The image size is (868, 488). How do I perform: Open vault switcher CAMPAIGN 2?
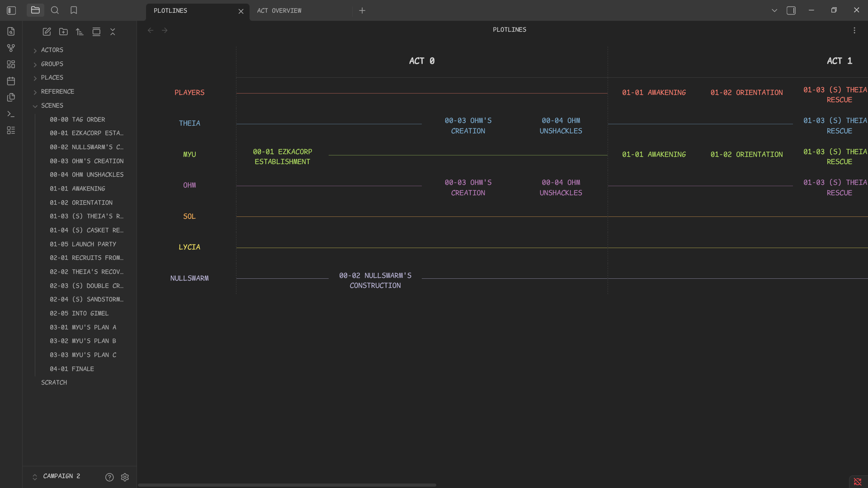(57, 476)
